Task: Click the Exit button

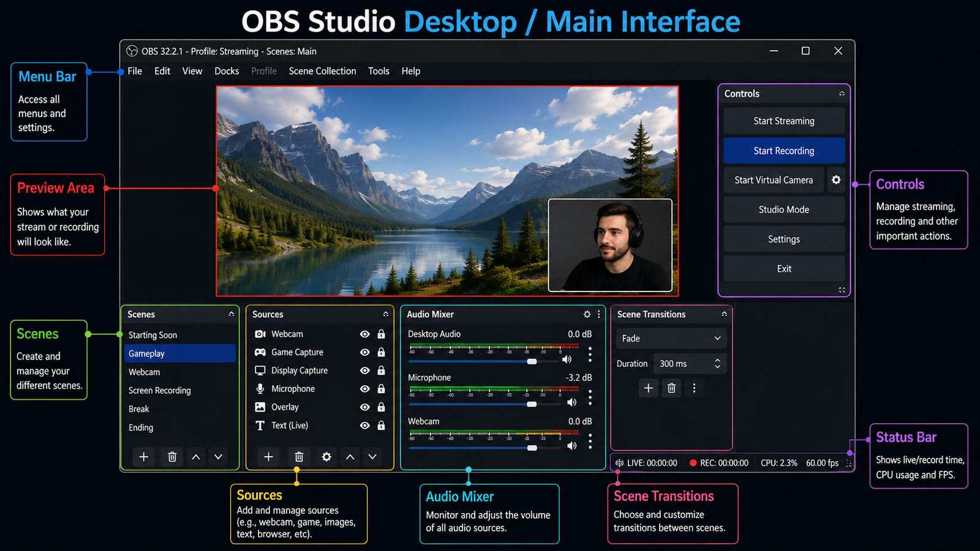Action: (784, 269)
